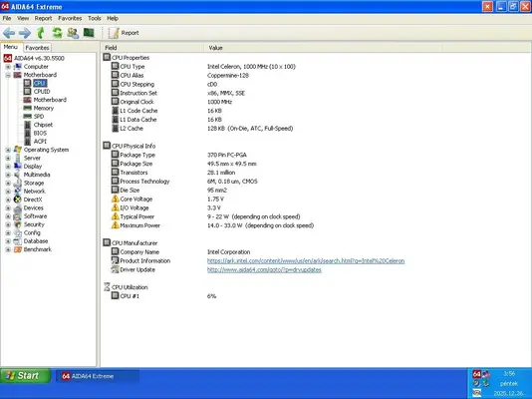Open the File menu
Screen dimensions: 532x399
coord(7,18)
